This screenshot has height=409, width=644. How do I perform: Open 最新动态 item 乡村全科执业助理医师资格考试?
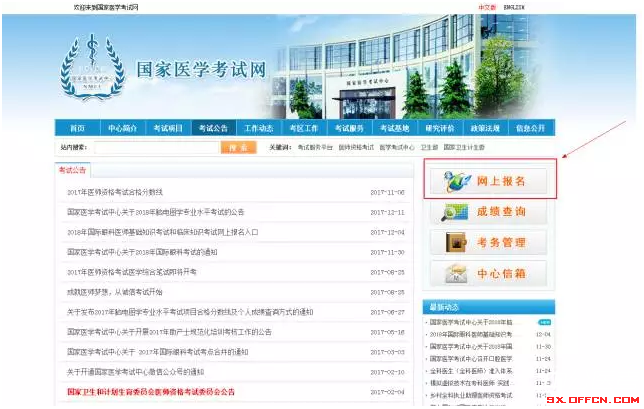tap(471, 395)
